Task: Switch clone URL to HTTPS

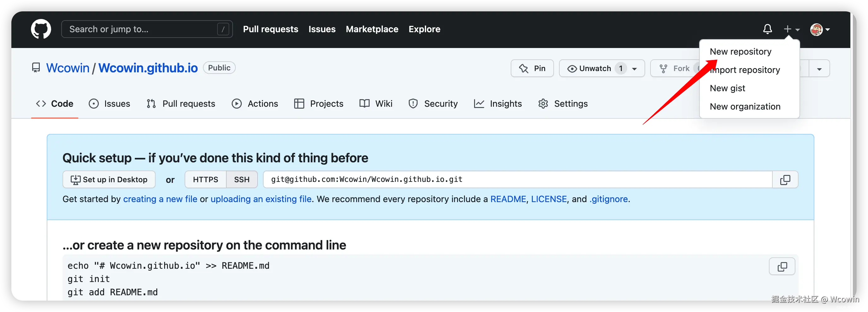Action: (x=205, y=179)
